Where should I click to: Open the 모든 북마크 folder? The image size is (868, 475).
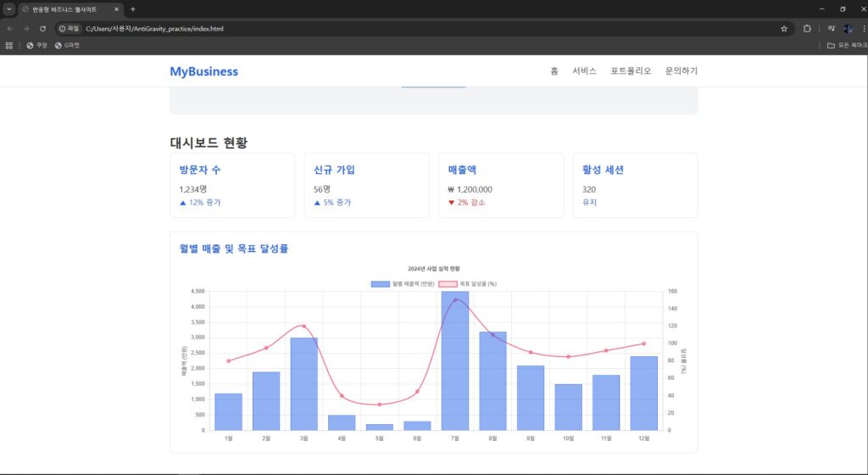coord(847,46)
